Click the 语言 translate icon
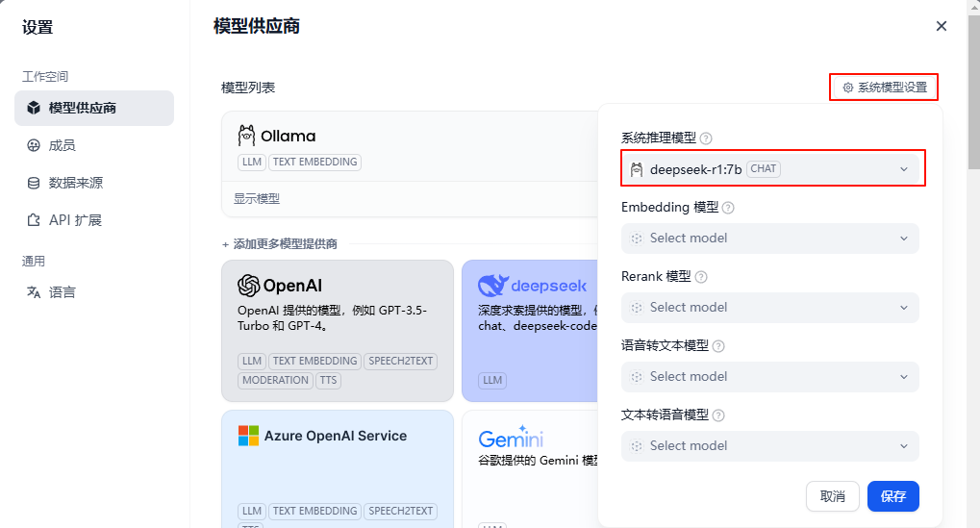Image resolution: width=980 pixels, height=528 pixels. 34,291
